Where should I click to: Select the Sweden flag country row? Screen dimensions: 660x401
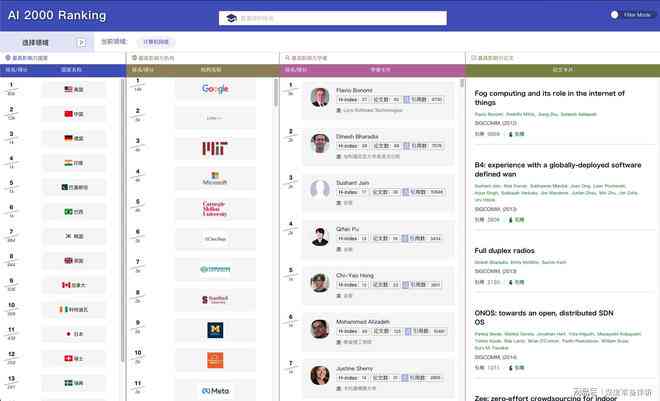point(74,383)
